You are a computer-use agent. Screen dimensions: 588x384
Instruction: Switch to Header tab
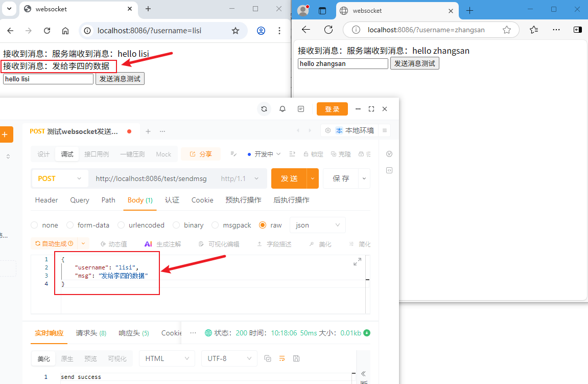(x=46, y=200)
